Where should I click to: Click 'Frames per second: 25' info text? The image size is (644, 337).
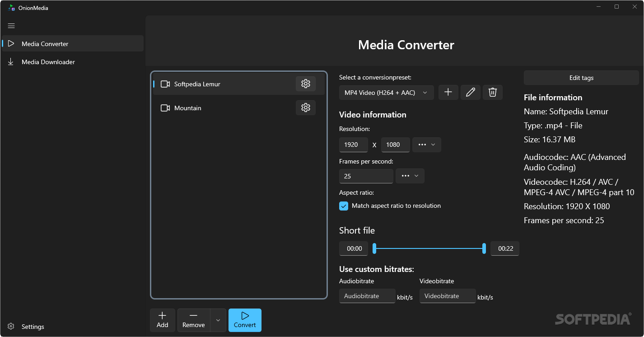(564, 220)
